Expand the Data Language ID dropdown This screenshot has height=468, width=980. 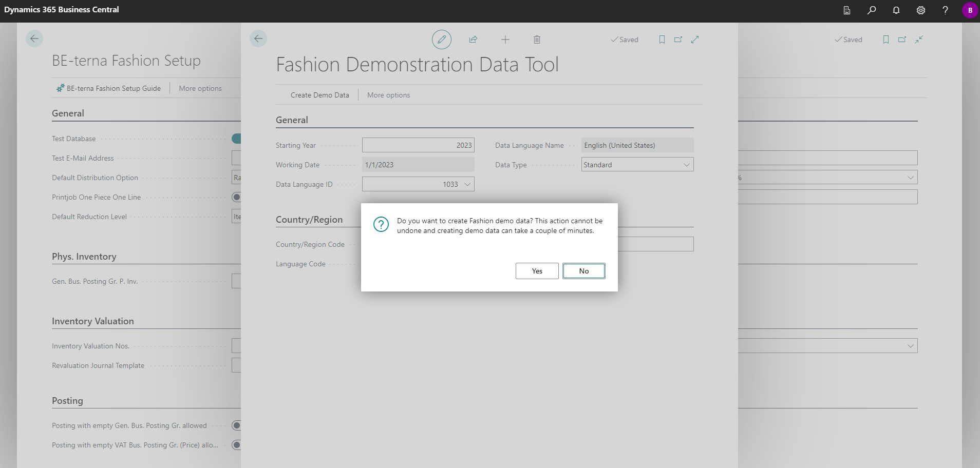click(x=466, y=184)
